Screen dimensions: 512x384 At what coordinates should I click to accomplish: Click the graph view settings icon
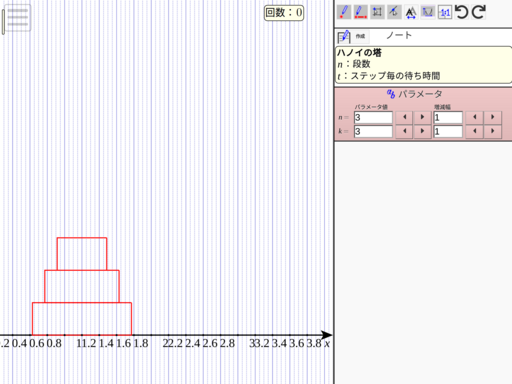click(x=428, y=12)
